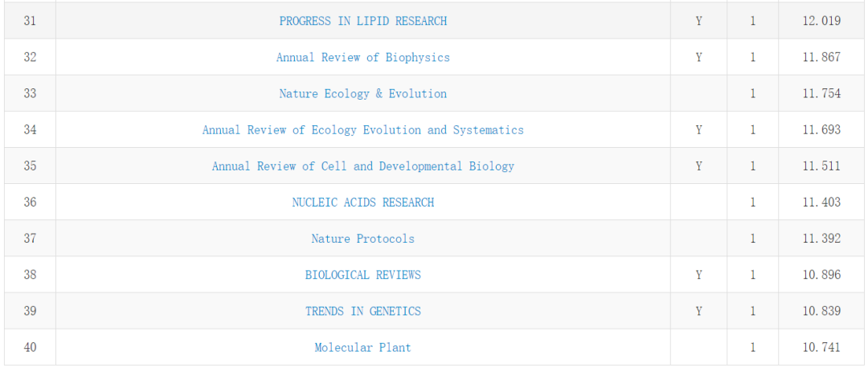Click the Y marker in TRENDS IN GENETICS row
This screenshot has width=868, height=368.
tap(698, 311)
